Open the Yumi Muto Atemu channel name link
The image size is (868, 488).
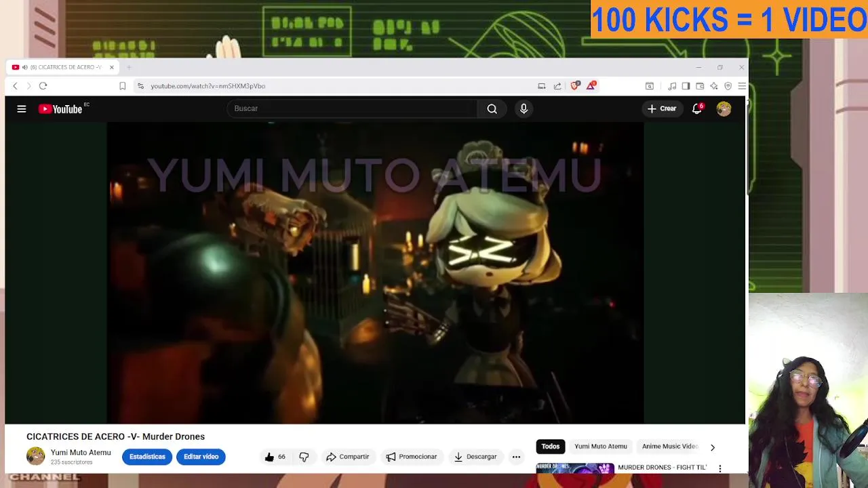click(81, 453)
